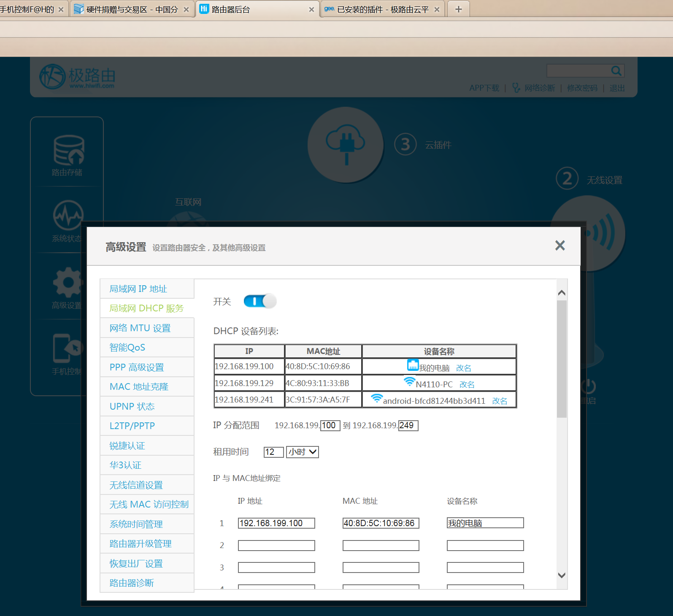This screenshot has width=673, height=616.
Task: Select 局域网 IP 地址 in sidebar
Action: tap(147, 289)
